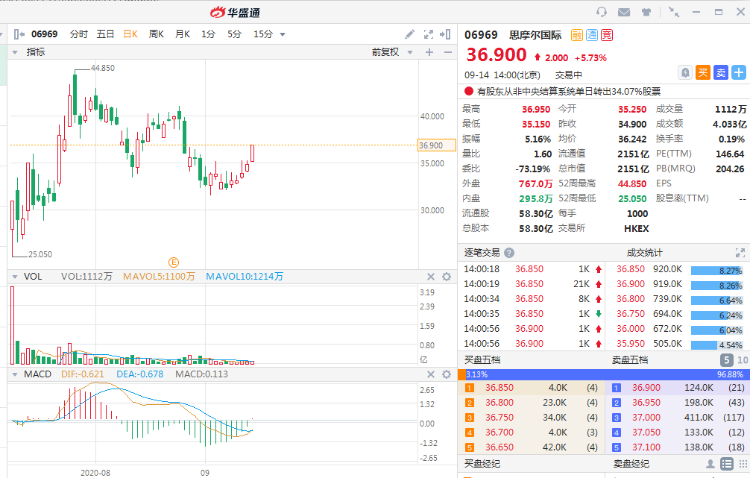Click the 成交统计 header

coord(645,253)
